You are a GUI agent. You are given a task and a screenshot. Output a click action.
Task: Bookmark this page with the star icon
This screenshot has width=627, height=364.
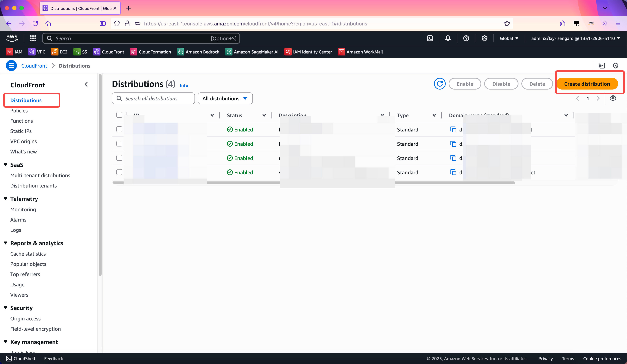[x=507, y=24]
